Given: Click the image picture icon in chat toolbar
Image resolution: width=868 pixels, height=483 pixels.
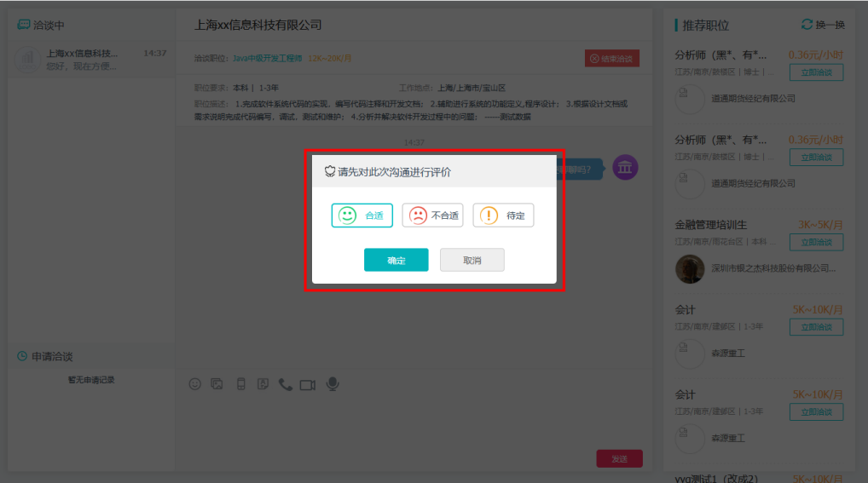Looking at the screenshot, I should click(217, 384).
